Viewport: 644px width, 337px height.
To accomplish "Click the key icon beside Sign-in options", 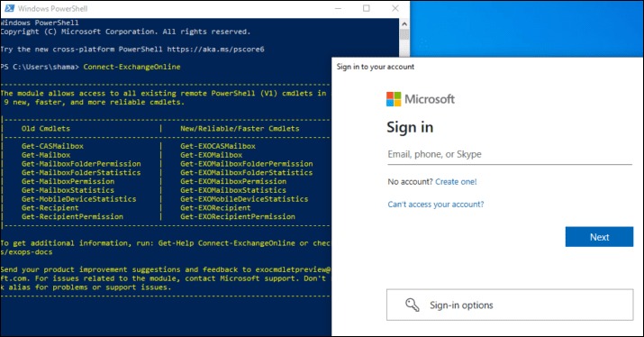I will [412, 305].
